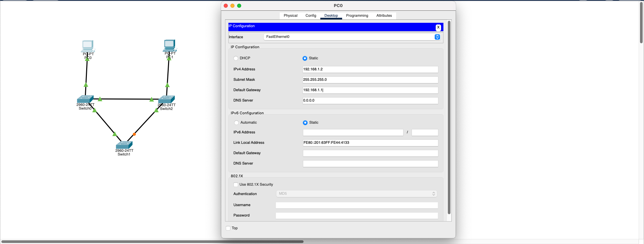Click the Link Local Address field
Image resolution: width=644 pixels, height=244 pixels.
point(370,143)
